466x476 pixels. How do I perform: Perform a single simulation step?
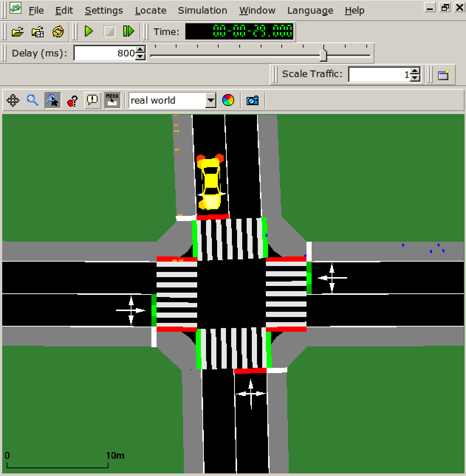[x=128, y=31]
